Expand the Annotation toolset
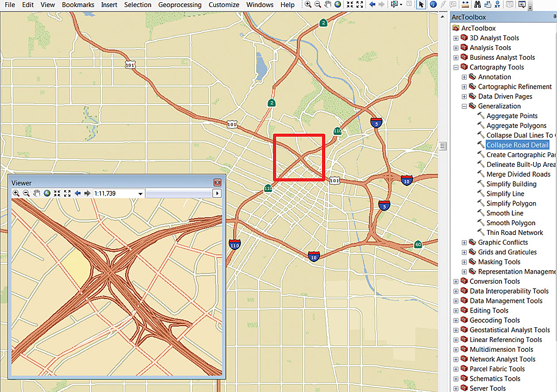This screenshot has height=392, width=557. click(464, 77)
